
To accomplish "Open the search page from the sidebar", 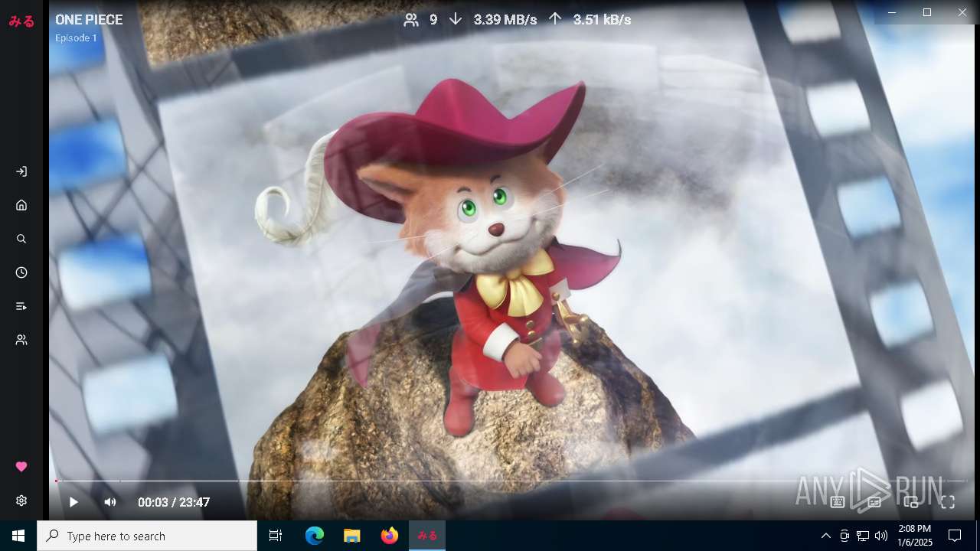I will [x=21, y=239].
